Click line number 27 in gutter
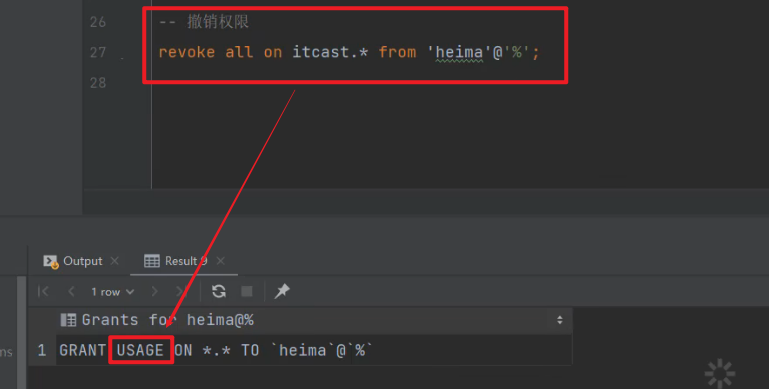The height and width of the screenshot is (389, 769). click(x=98, y=52)
